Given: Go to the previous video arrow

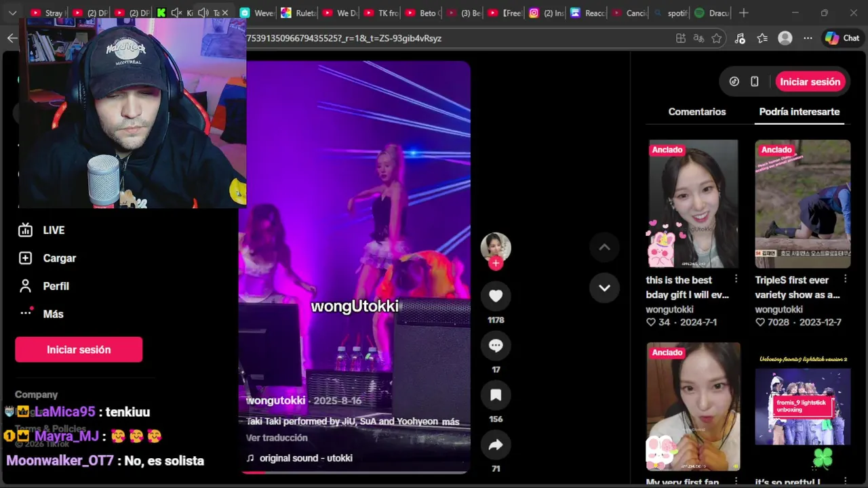Looking at the screenshot, I should 604,247.
